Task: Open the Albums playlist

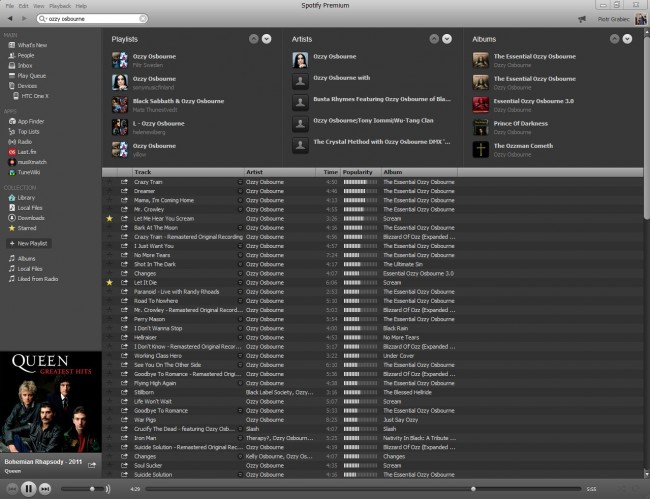Action: click(22, 259)
